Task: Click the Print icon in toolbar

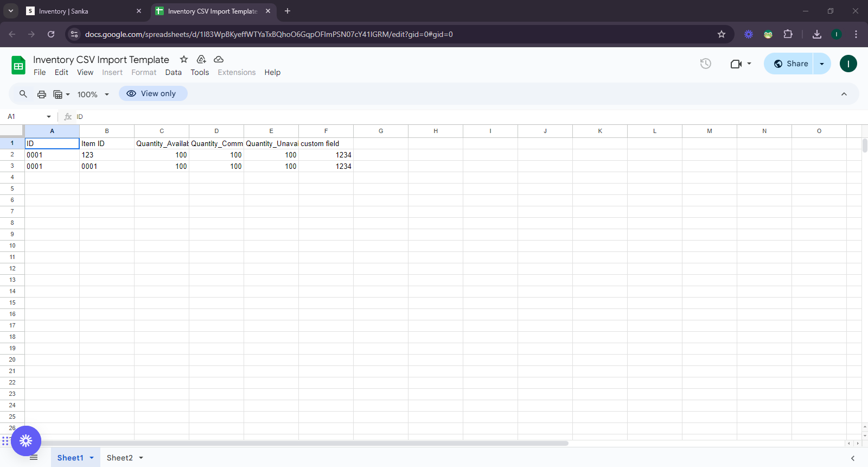Action: [42, 94]
